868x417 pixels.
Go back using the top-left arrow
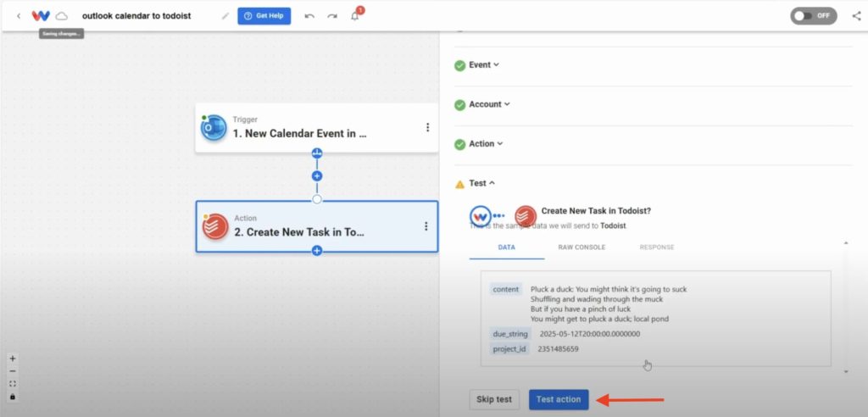pyautogui.click(x=19, y=16)
